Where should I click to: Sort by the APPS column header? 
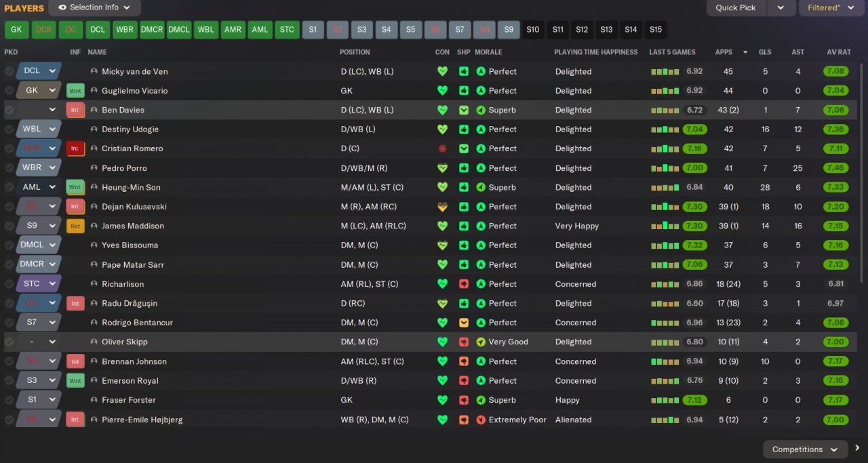pos(724,52)
